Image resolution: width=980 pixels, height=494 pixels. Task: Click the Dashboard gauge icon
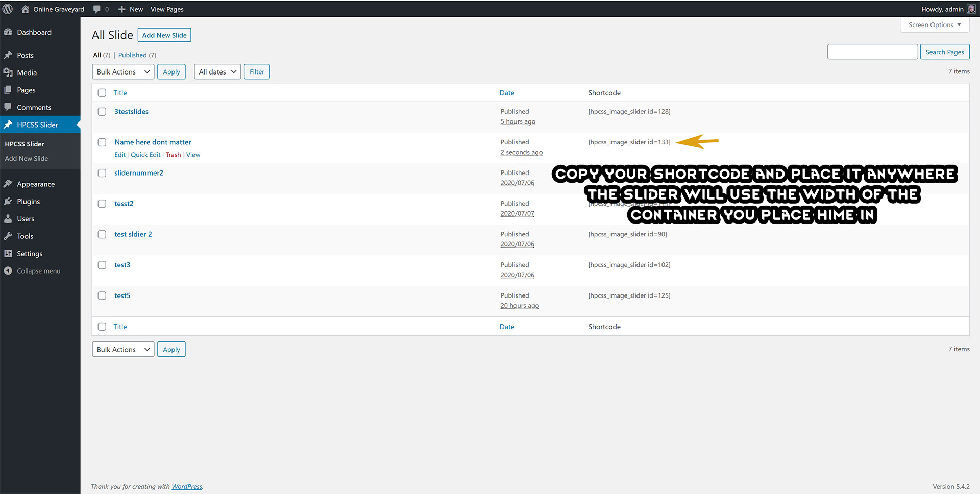8,32
